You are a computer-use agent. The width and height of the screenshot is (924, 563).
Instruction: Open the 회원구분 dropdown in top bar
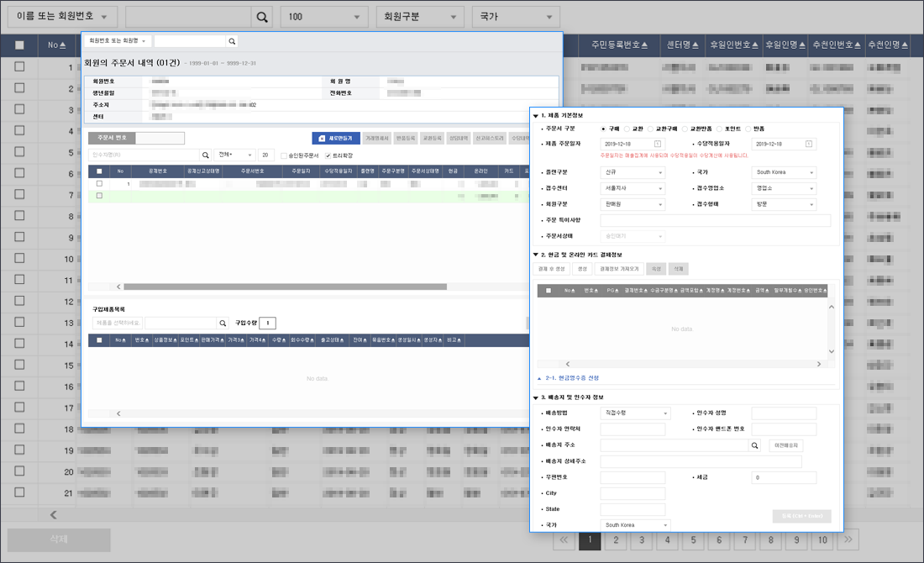coord(420,17)
